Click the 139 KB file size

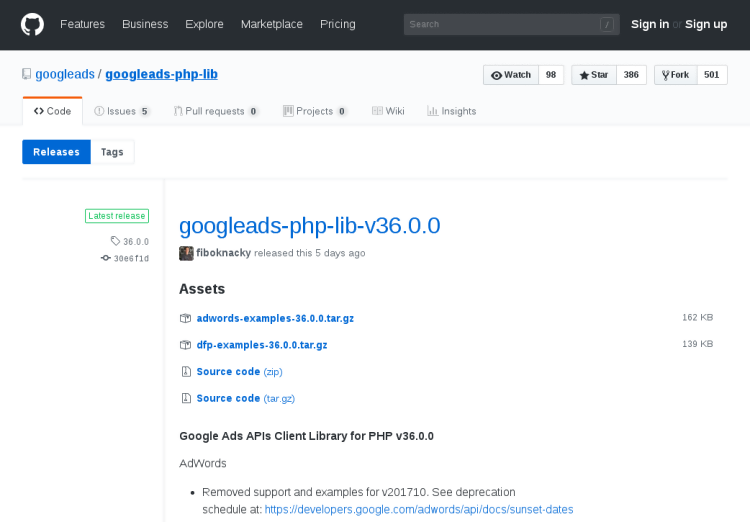click(697, 344)
